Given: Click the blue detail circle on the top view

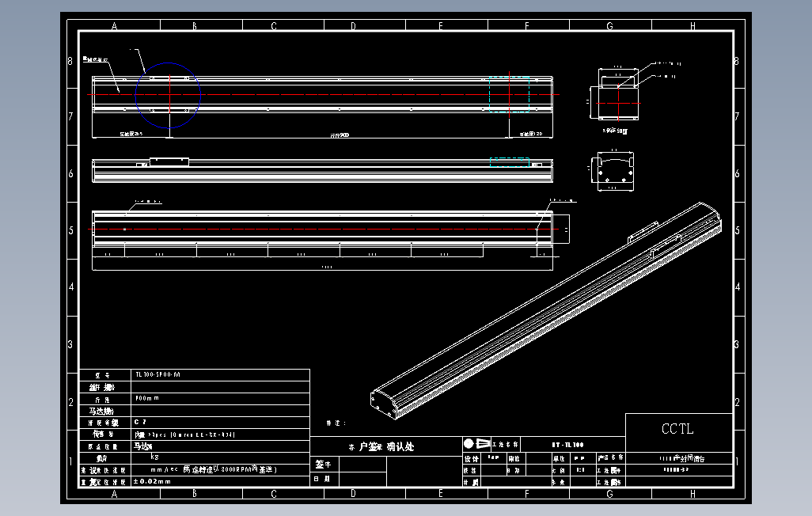Looking at the screenshot, I should pyautogui.click(x=168, y=95).
